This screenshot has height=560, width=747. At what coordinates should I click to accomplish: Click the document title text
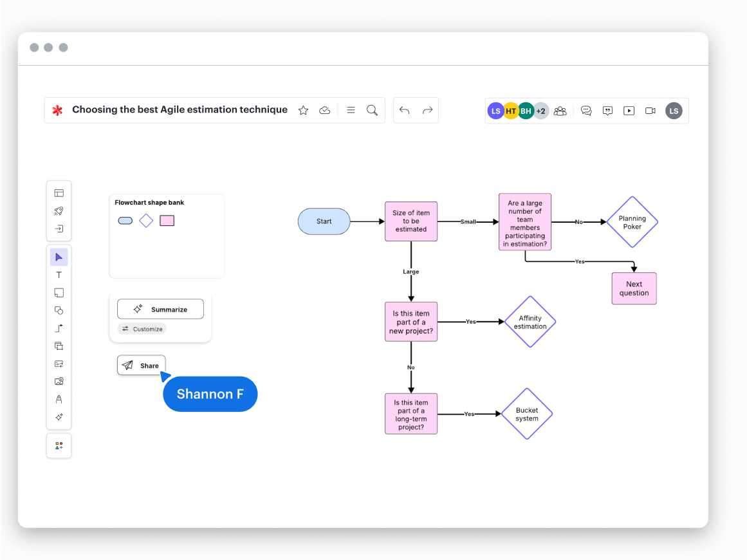[180, 110]
